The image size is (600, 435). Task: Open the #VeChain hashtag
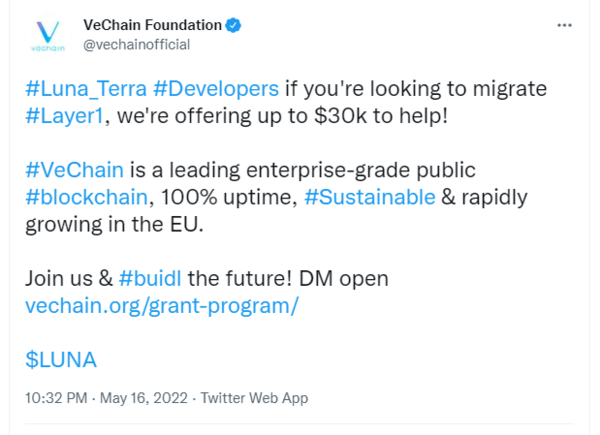[67, 170]
